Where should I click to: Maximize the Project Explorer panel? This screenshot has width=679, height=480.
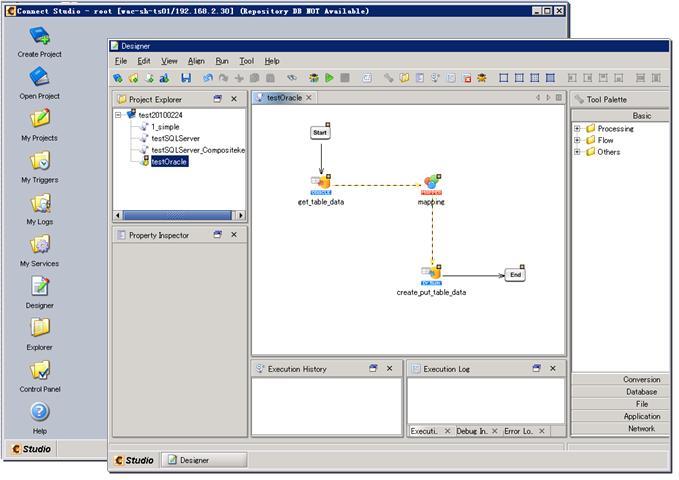coord(217,99)
